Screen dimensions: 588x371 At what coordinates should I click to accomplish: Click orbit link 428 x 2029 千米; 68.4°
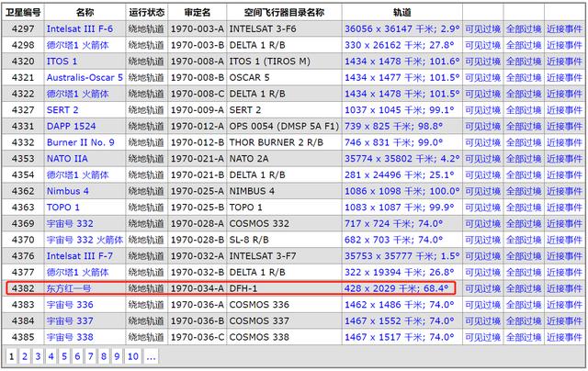coord(397,288)
